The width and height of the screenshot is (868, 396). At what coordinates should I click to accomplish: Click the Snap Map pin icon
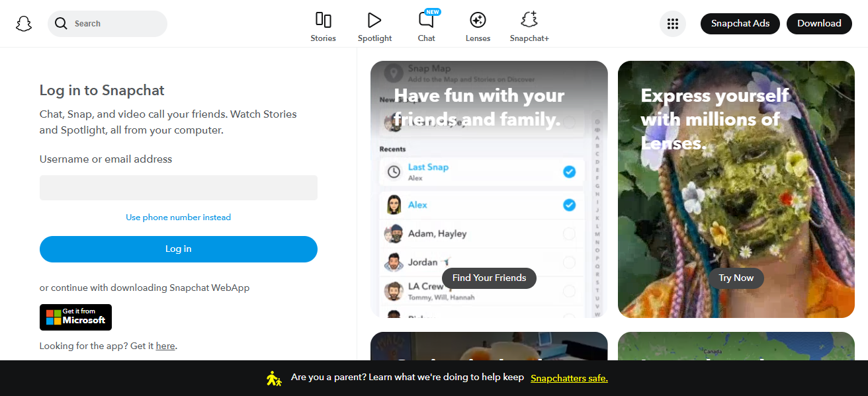pyautogui.click(x=394, y=73)
